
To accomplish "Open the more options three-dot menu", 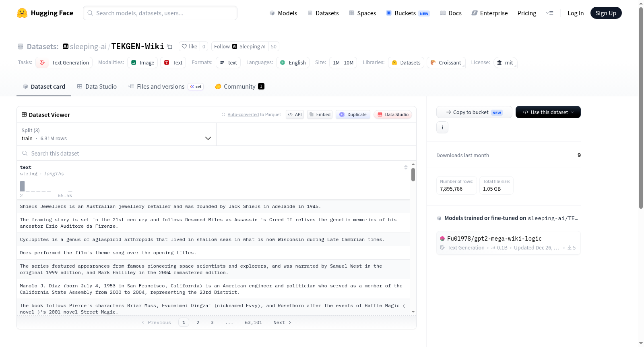I will click(x=442, y=127).
